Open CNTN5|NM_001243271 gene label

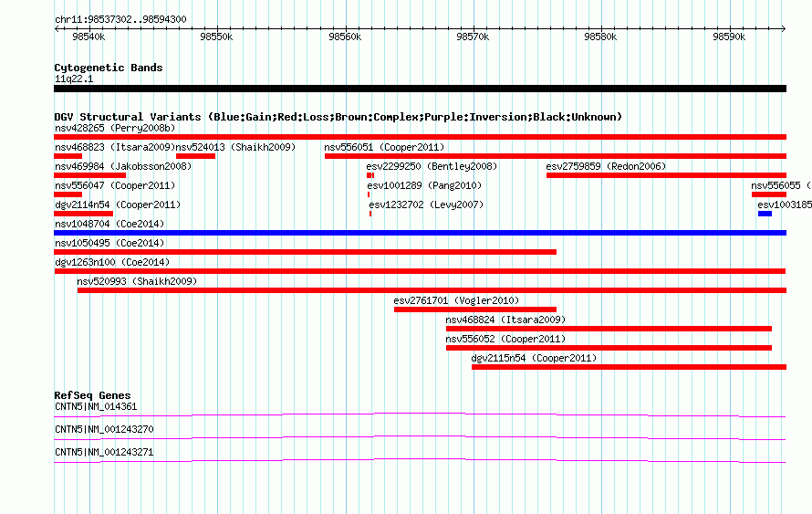click(104, 452)
